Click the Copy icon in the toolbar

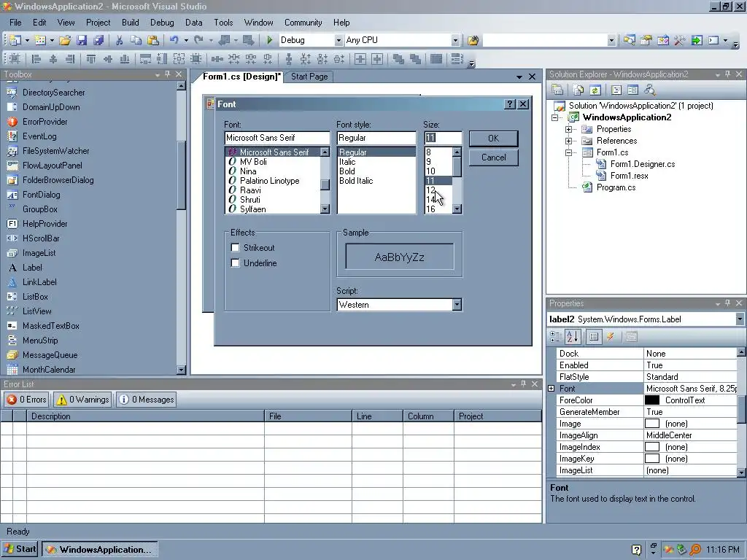point(136,41)
